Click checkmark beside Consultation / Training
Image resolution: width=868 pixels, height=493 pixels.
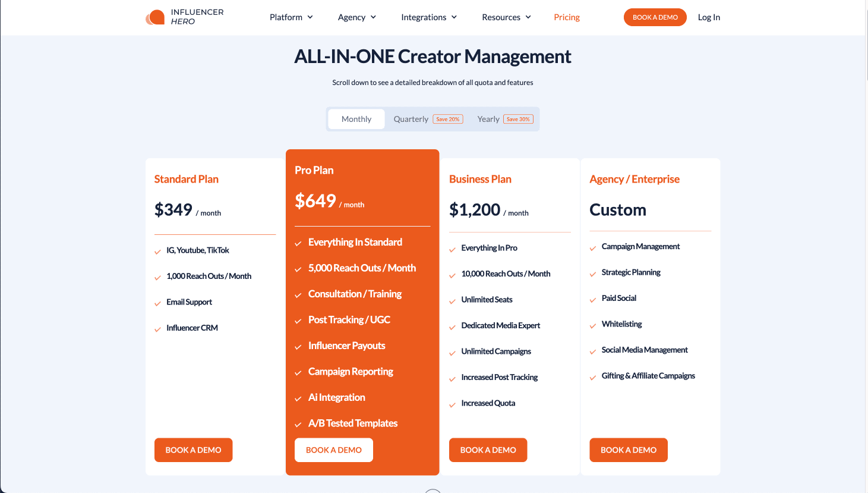[298, 295]
